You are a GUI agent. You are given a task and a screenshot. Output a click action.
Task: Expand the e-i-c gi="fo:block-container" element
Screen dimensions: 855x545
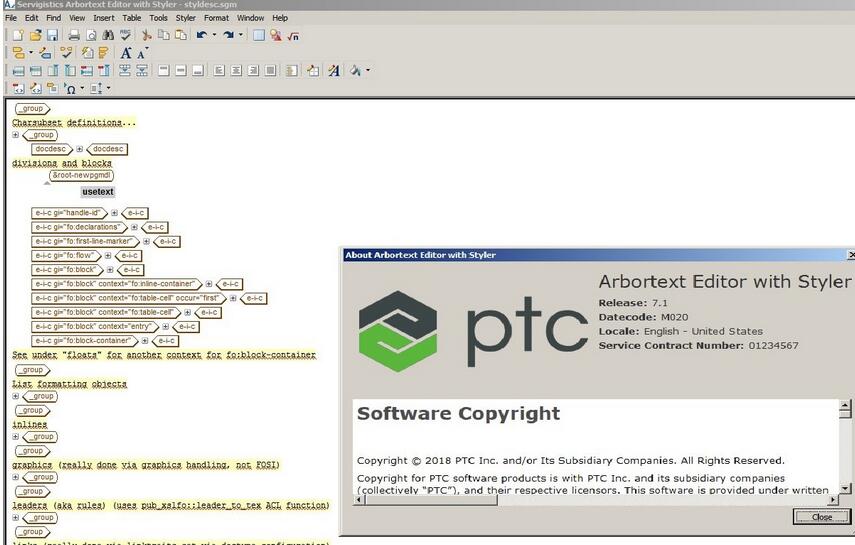145,341
